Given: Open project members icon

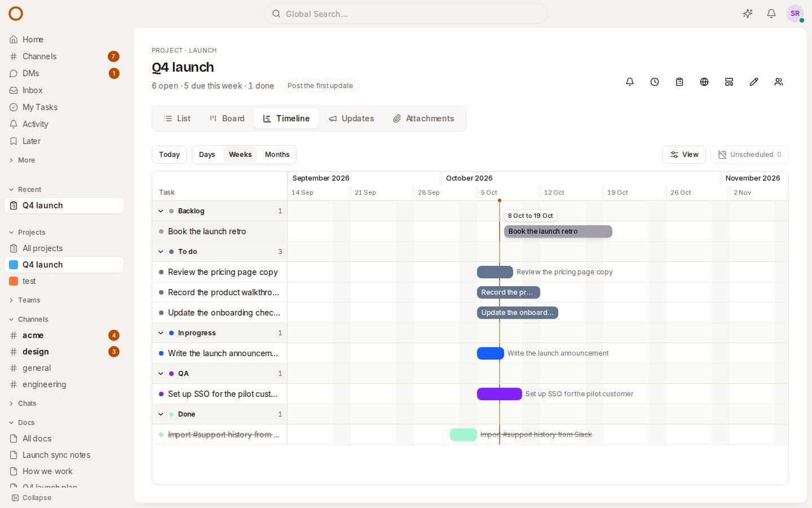Looking at the screenshot, I should tap(779, 82).
